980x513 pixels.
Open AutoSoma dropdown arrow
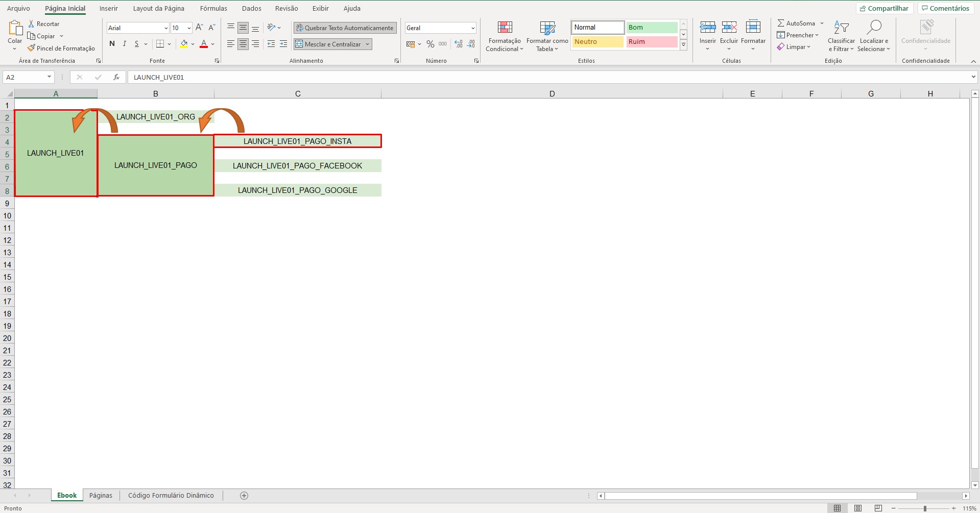(822, 23)
